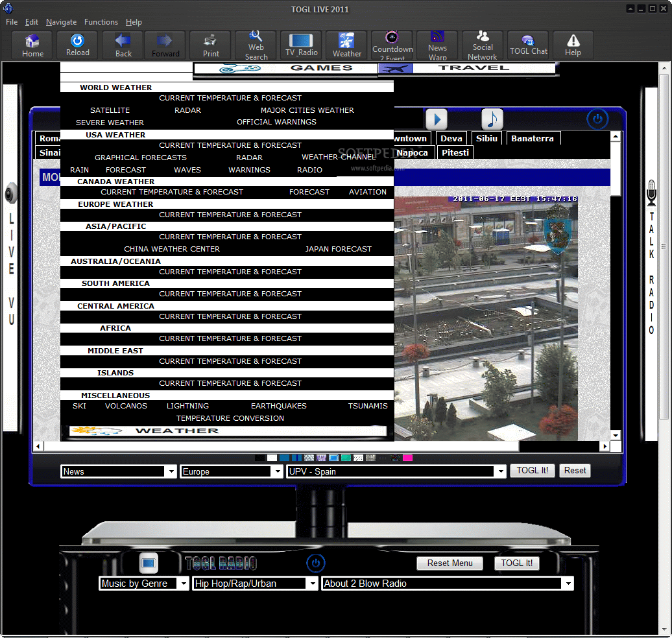Open the Help menu in menu bar

pyautogui.click(x=134, y=22)
